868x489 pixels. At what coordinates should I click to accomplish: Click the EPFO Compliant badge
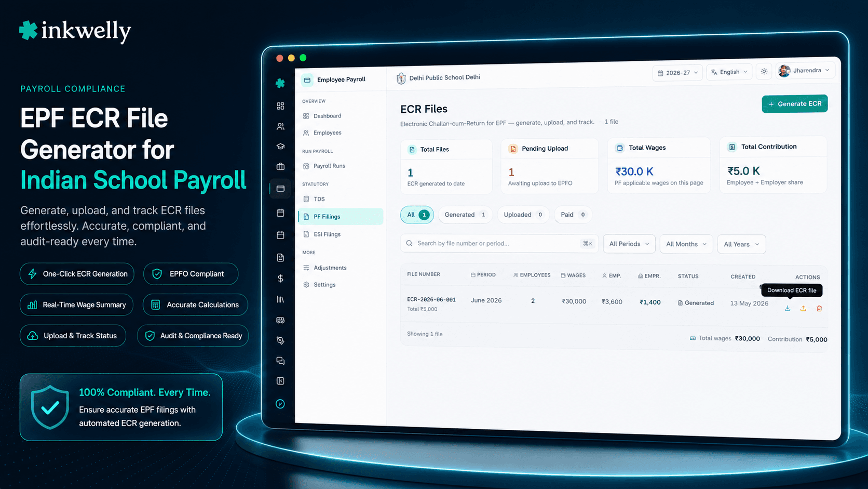click(x=191, y=274)
